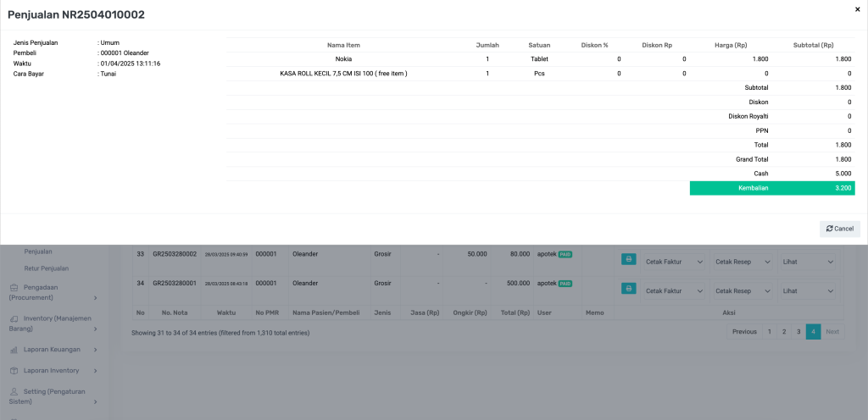Select page 1 in pagination
Viewport: 868px width, 420px height.
[770, 332]
